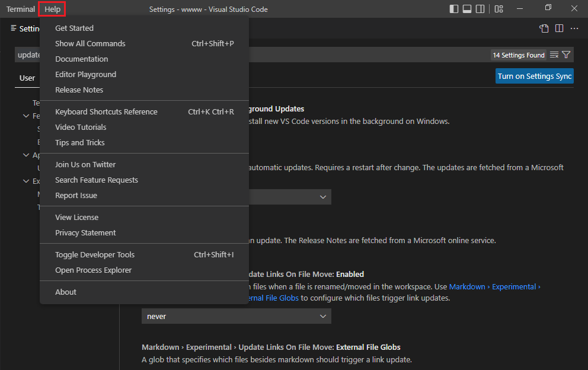Choose Report Issue
The image size is (588, 370).
click(145, 195)
